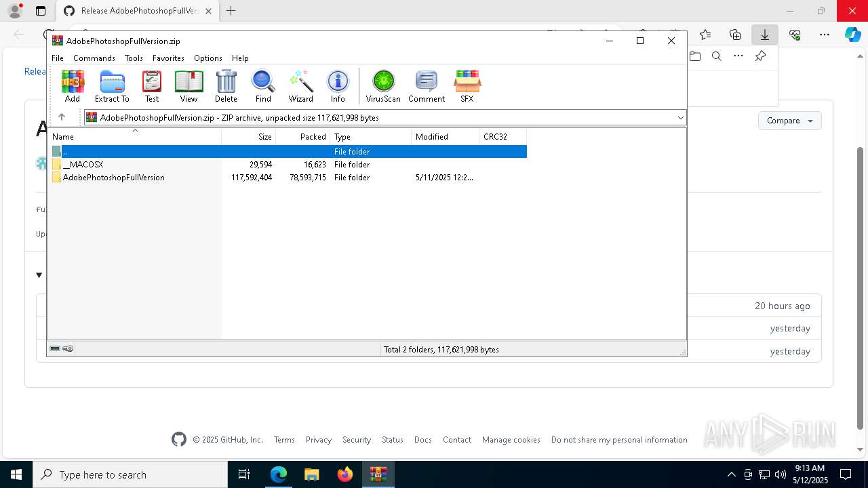
Task: Run the Test archive tool
Action: coord(152,86)
